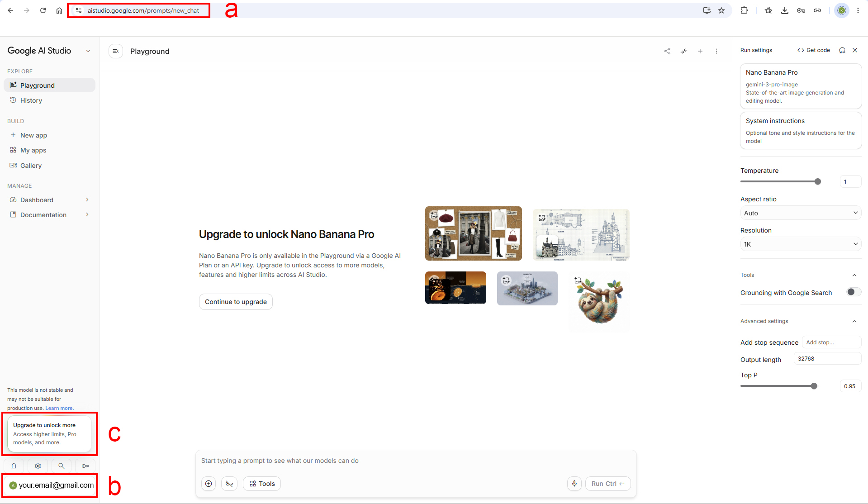Open the Aspect ratio dropdown
The width and height of the screenshot is (868, 504).
(801, 213)
